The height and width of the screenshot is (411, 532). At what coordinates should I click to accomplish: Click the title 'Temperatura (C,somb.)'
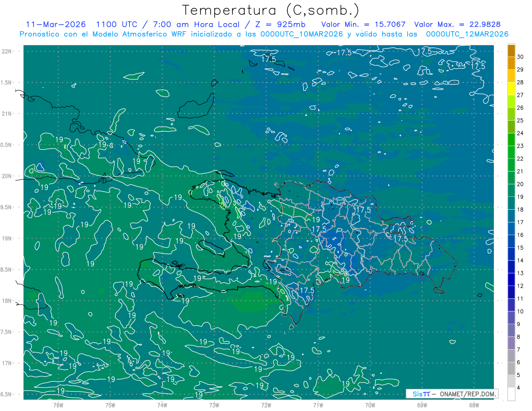tap(270, 11)
